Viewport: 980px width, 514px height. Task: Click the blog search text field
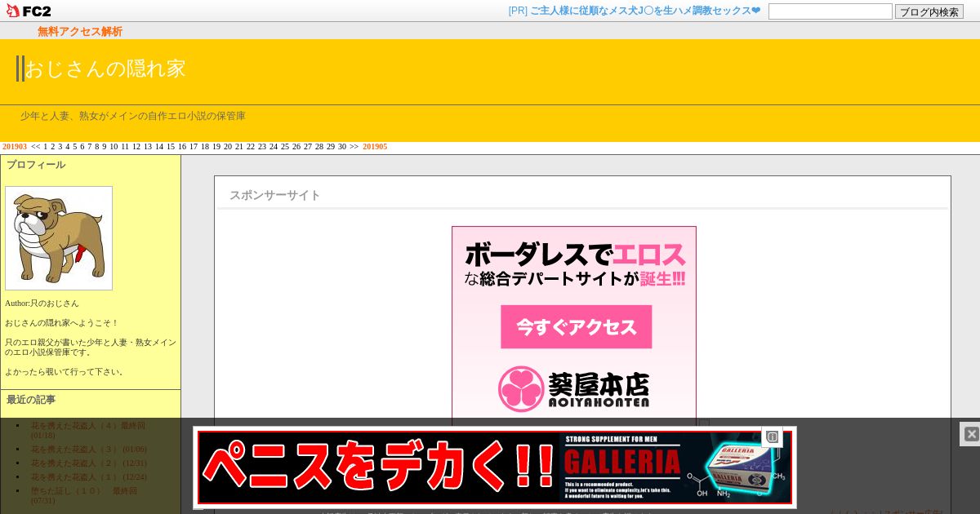[x=831, y=11]
